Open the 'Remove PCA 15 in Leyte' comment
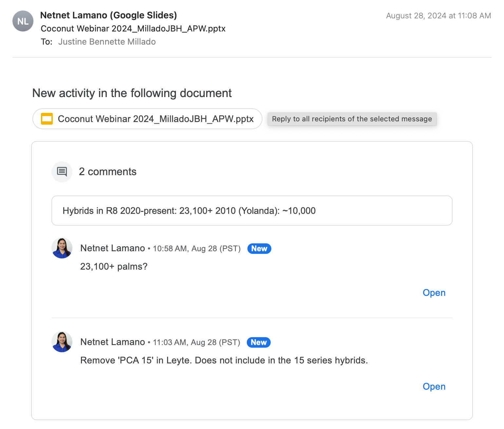The image size is (504, 429). click(x=434, y=386)
